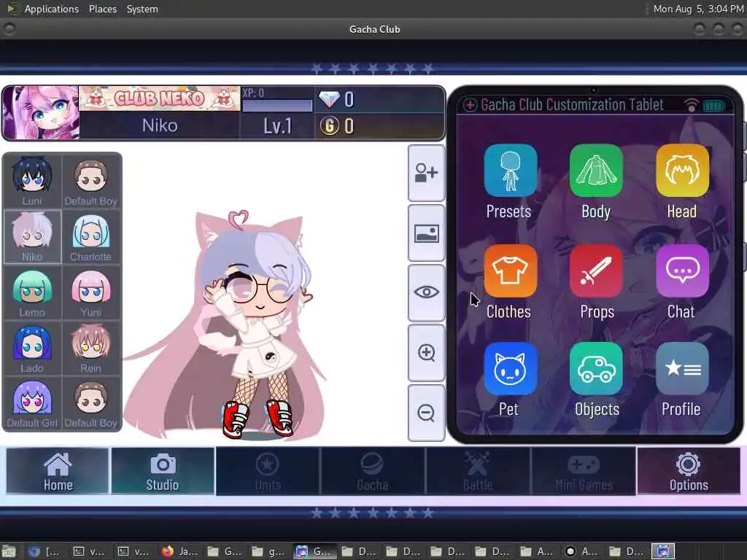Open the Mini Games tab
Viewport: 747px width, 560px height.
click(583, 471)
